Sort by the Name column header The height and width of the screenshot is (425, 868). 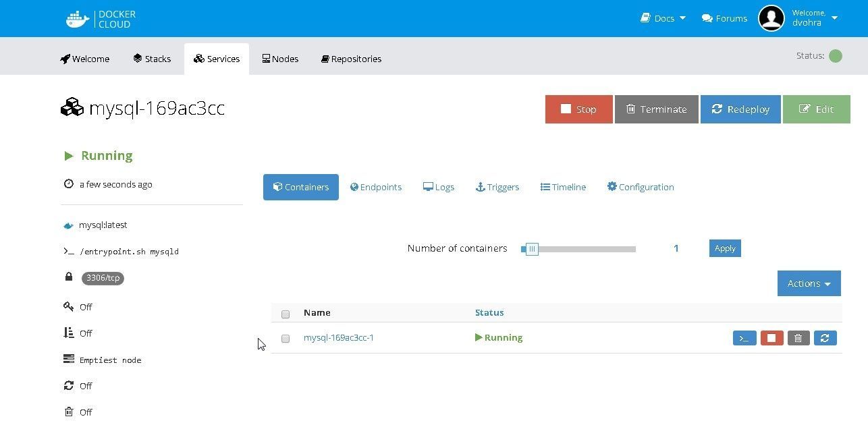(317, 312)
